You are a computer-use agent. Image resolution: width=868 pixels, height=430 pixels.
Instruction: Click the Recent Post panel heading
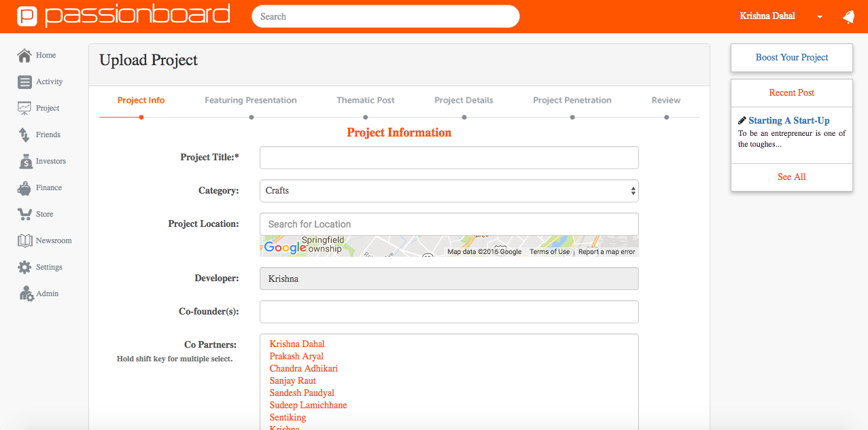click(792, 93)
